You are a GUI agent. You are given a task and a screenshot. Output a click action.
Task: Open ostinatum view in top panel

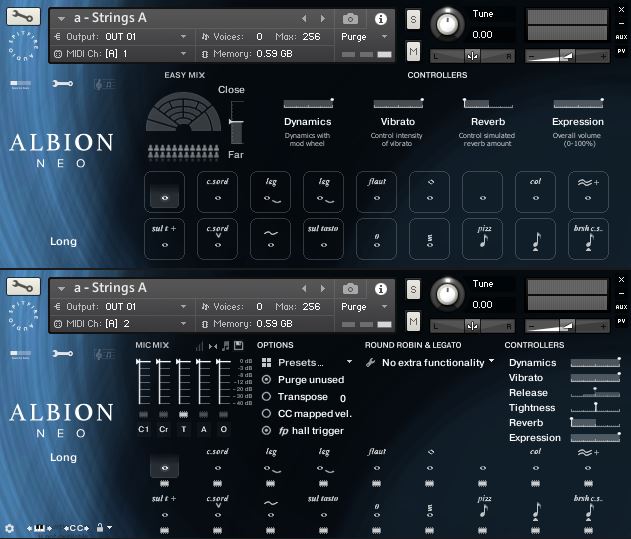(x=103, y=84)
